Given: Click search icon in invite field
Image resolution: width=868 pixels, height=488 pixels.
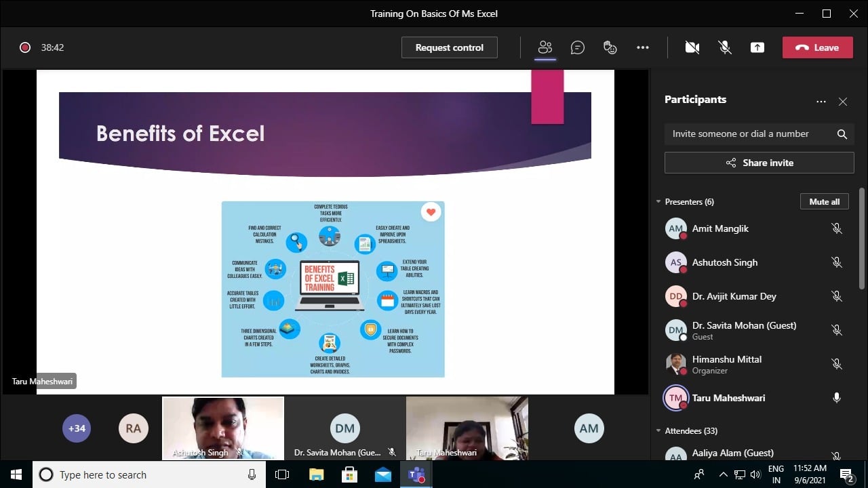Looking at the screenshot, I should 842,134.
